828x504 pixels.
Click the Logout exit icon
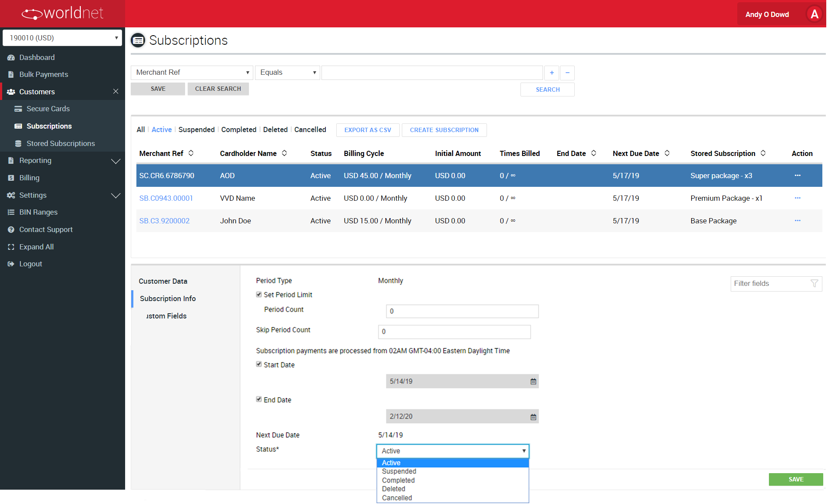[x=11, y=264]
